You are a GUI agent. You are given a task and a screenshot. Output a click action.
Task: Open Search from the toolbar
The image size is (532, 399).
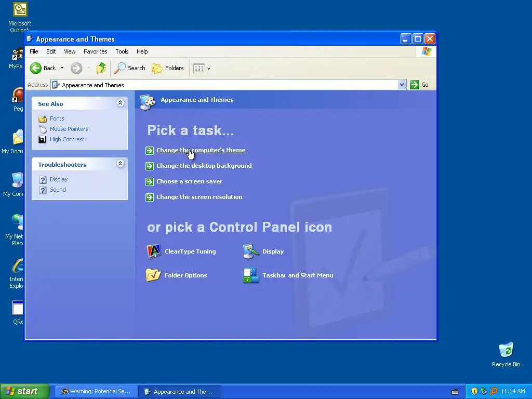pos(129,68)
